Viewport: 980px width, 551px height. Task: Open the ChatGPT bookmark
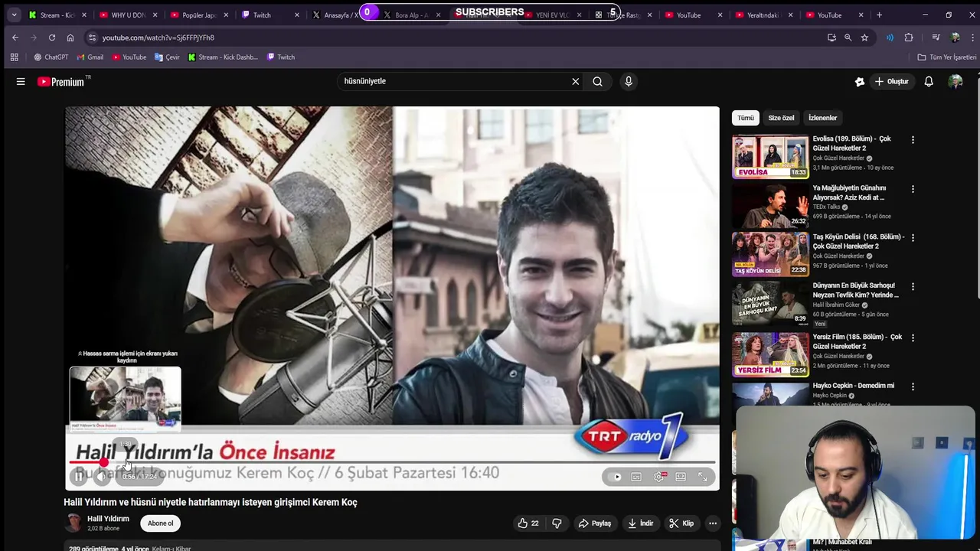pos(51,57)
